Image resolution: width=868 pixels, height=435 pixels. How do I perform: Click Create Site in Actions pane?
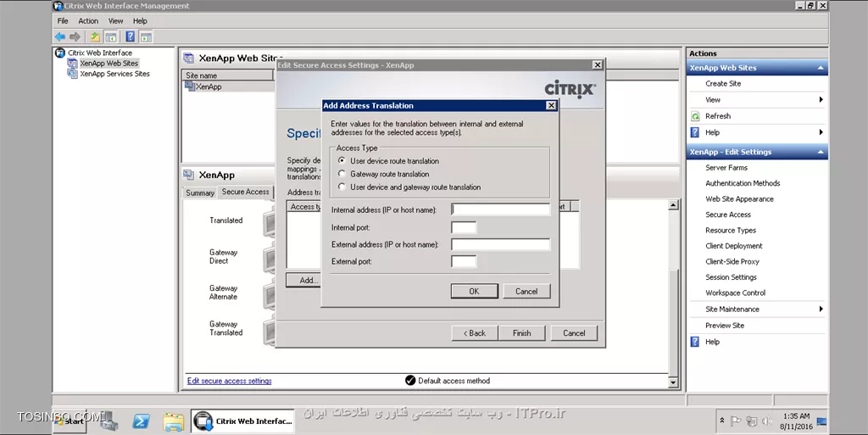coord(723,84)
